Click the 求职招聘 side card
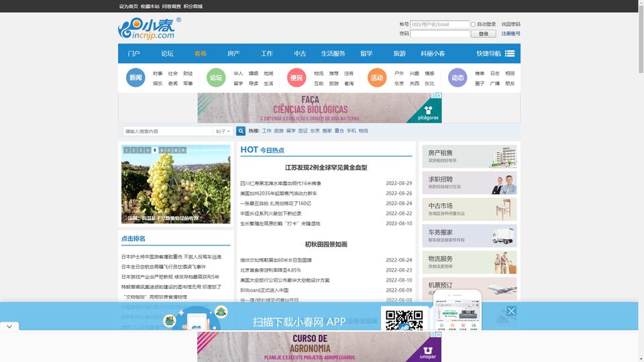Screen dimensions: 644x362 (x=470, y=182)
